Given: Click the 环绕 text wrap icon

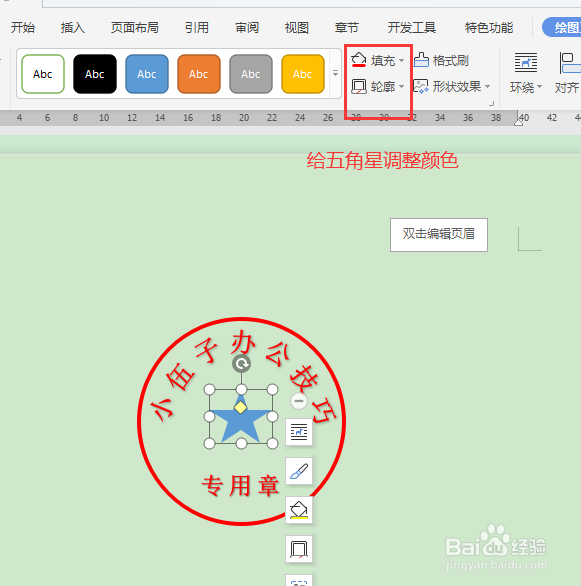Looking at the screenshot, I should 526,63.
